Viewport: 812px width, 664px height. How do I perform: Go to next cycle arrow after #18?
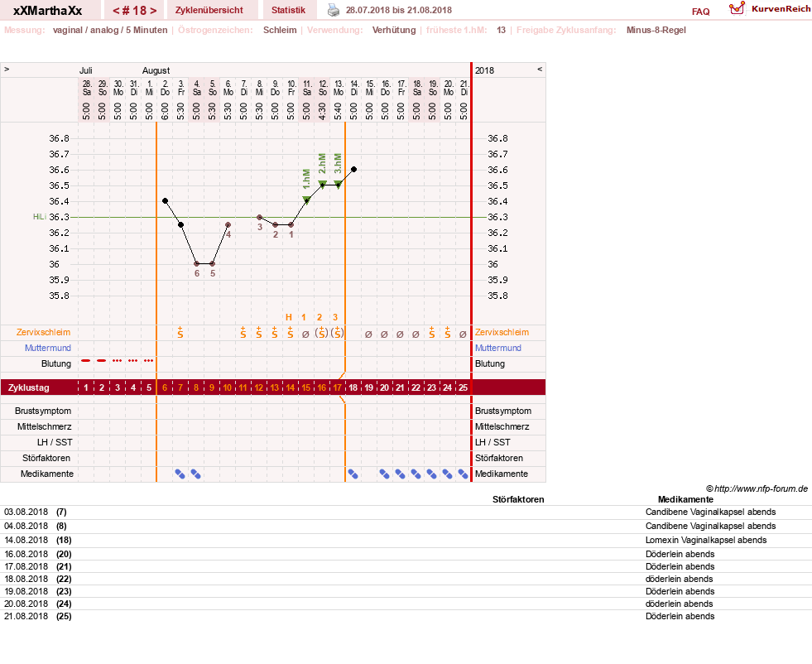[153, 11]
